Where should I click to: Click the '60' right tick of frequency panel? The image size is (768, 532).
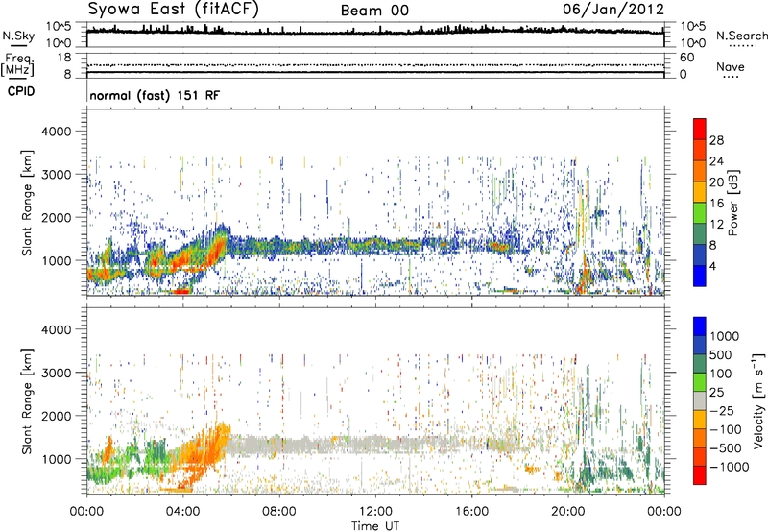click(x=687, y=58)
